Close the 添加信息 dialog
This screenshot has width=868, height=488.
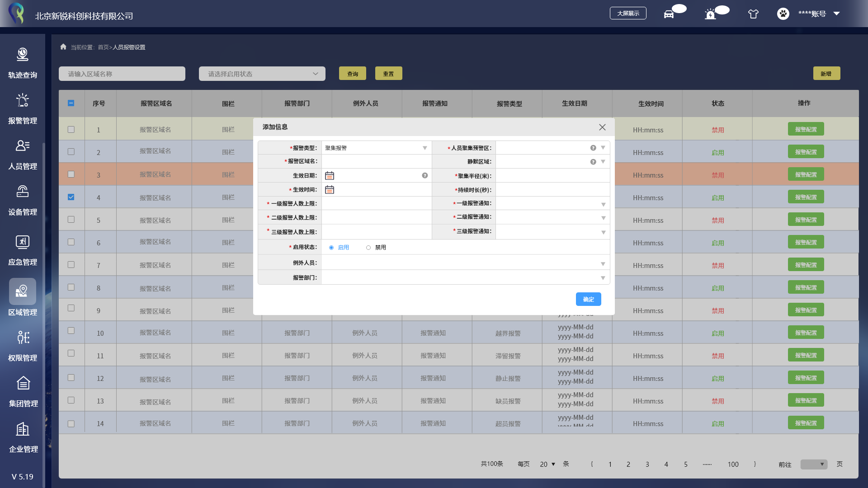(x=602, y=127)
